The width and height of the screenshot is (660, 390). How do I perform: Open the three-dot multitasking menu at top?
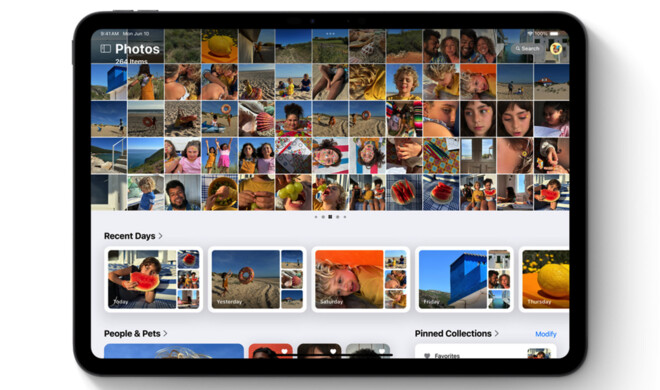[330, 33]
